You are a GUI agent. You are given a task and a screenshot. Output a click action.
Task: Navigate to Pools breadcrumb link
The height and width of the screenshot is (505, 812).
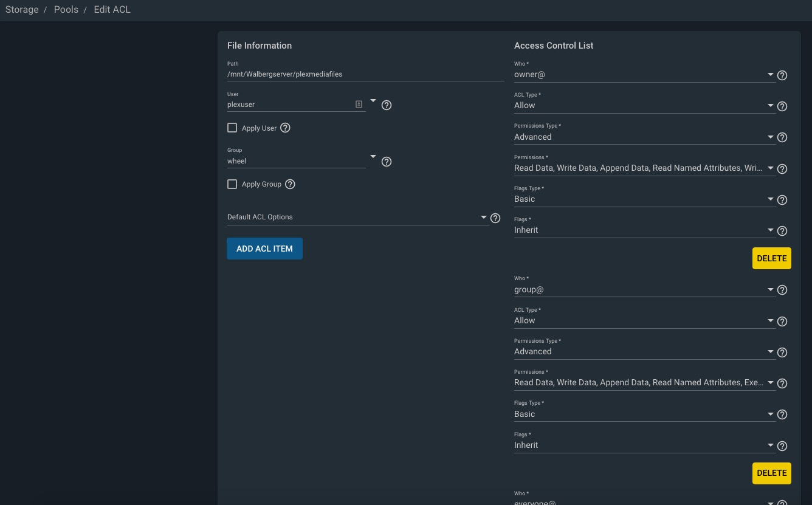pyautogui.click(x=66, y=10)
